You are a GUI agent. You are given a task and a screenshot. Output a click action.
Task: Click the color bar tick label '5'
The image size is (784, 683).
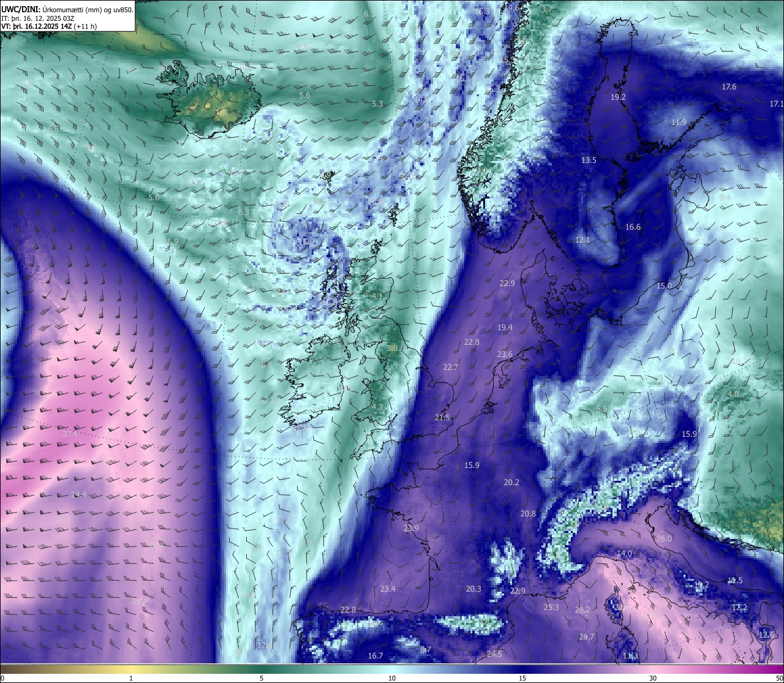(262, 678)
